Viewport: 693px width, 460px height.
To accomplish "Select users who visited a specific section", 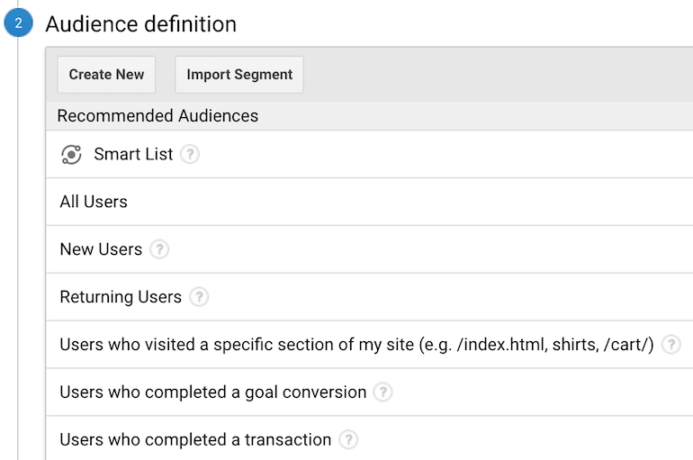I will pyautogui.click(x=357, y=345).
